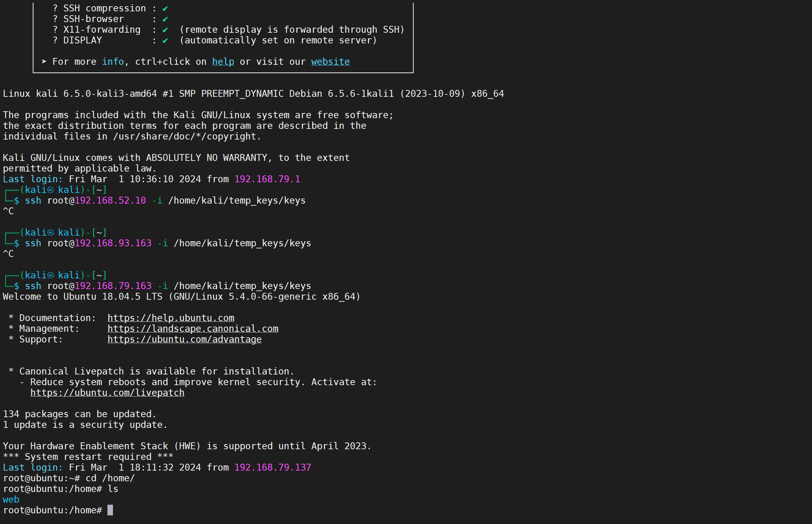Open the website link in the banner
Screen dimensions: 812x524
(x=330, y=62)
